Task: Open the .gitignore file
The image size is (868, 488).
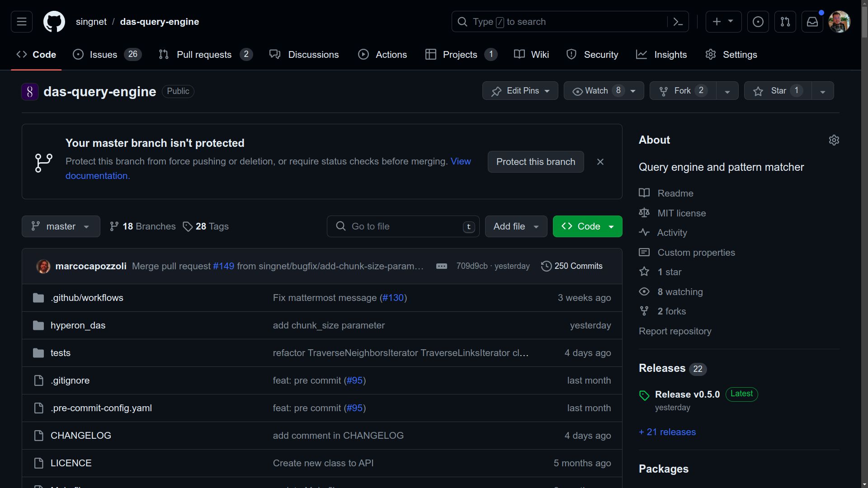Action: 70,380
